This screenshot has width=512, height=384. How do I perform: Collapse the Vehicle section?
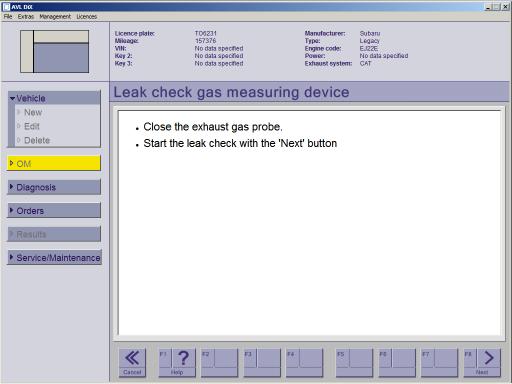pyautogui.click(x=54, y=98)
